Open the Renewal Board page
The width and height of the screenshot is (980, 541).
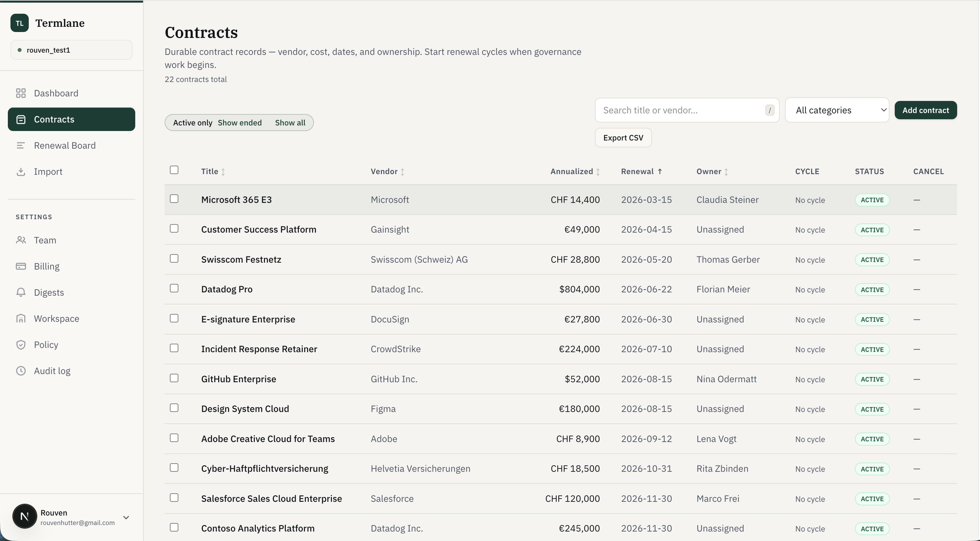click(72, 145)
